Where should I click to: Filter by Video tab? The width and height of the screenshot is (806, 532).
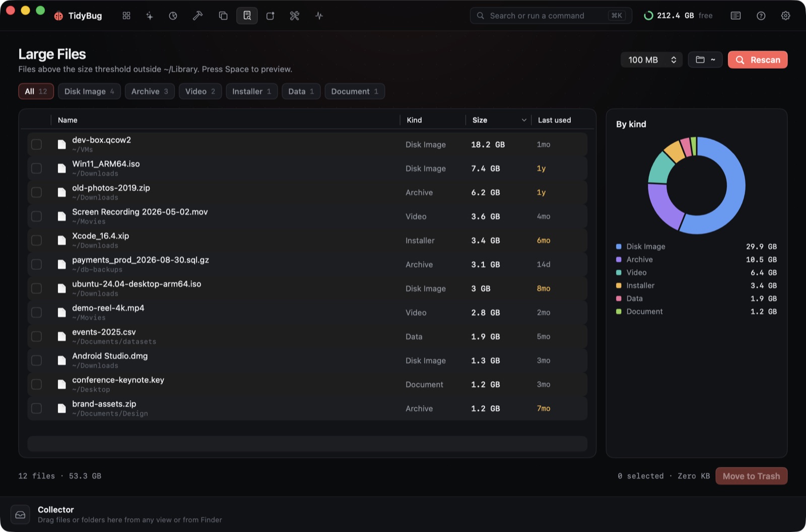click(200, 91)
